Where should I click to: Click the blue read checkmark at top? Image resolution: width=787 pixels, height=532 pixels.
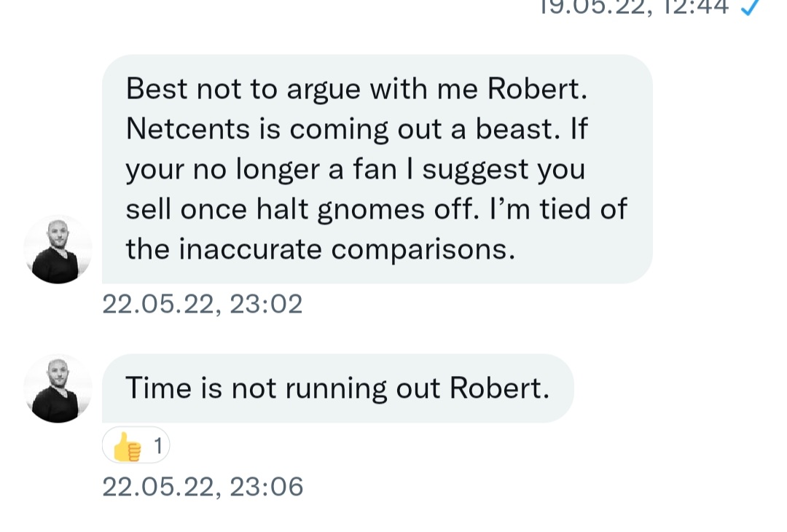pos(750,7)
